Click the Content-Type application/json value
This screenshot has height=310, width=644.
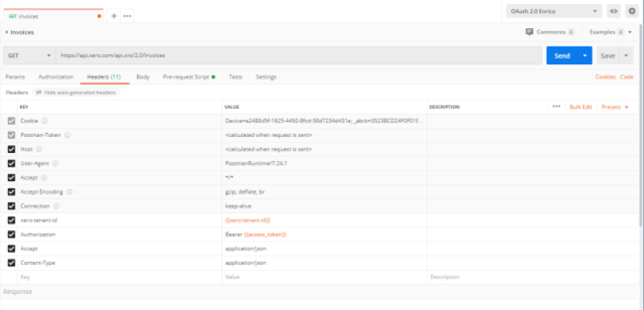point(246,262)
